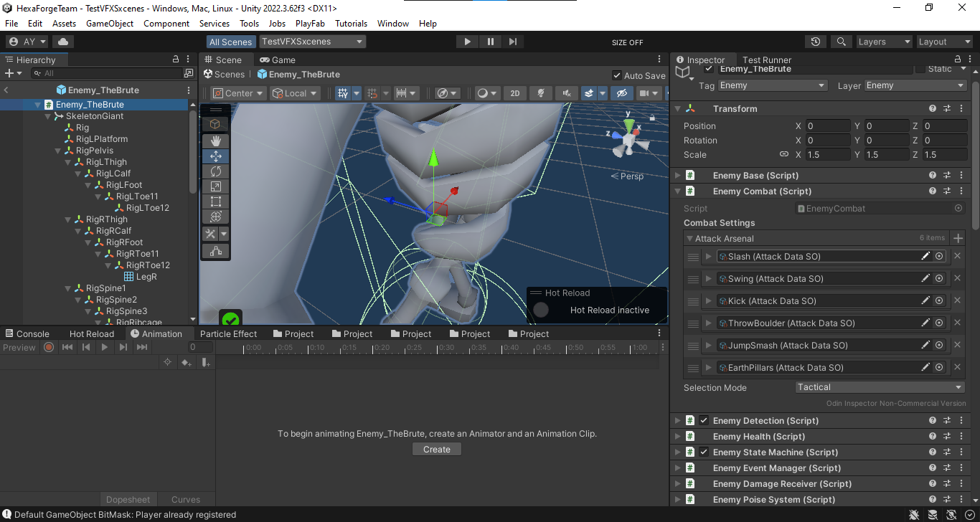Viewport: 980px width, 522px height.
Task: Open Transform component preset settings icon
Action: 947,109
